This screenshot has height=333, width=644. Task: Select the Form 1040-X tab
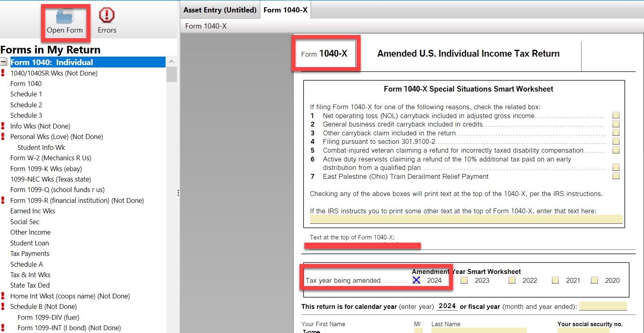point(285,10)
